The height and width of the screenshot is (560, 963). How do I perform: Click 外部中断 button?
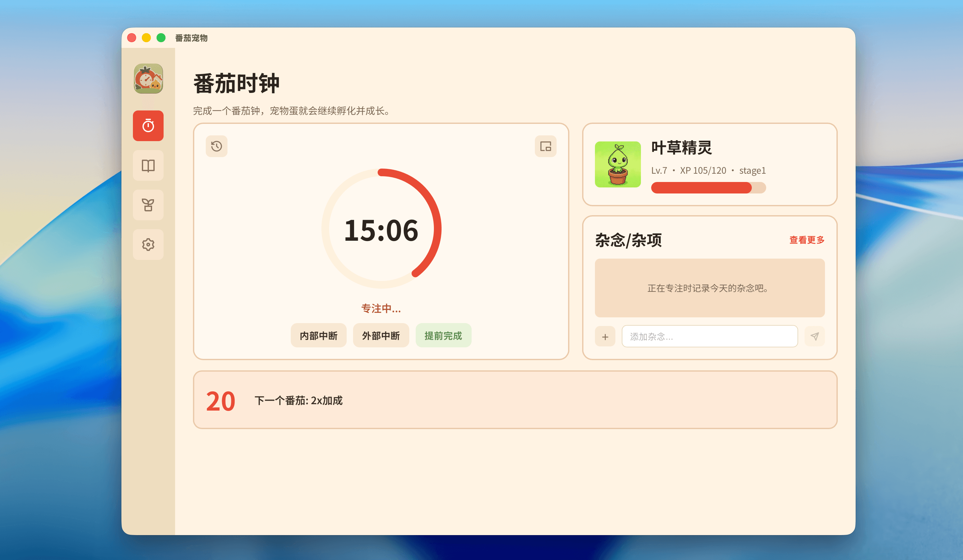click(x=381, y=336)
